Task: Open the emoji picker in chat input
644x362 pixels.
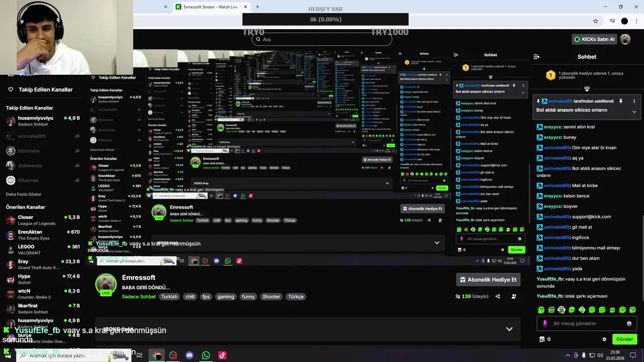Action: [629, 323]
